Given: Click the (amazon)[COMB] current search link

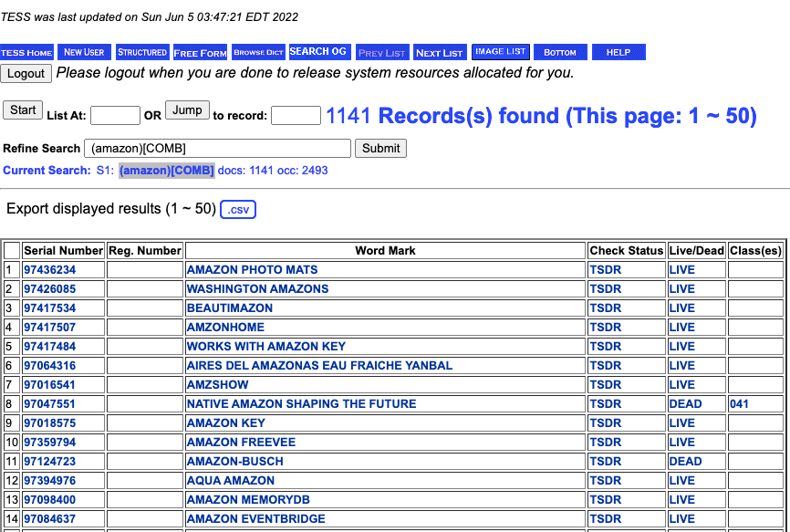Looking at the screenshot, I should 167,171.
